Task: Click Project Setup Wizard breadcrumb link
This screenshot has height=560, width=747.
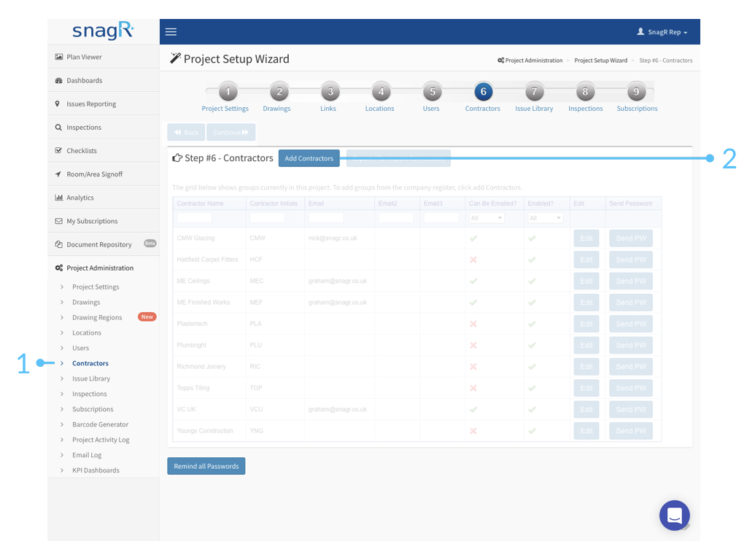Action: tap(601, 61)
